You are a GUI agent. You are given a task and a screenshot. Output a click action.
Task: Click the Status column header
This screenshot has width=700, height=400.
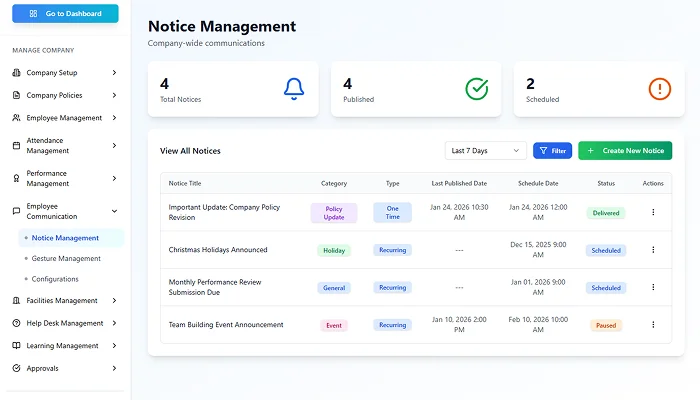(606, 184)
